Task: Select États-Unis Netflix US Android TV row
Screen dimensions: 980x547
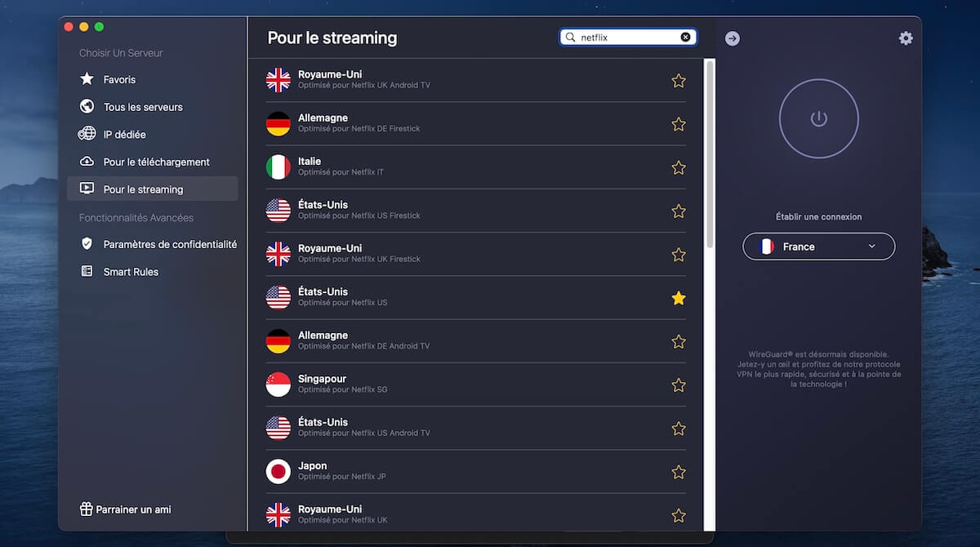Action: point(476,429)
